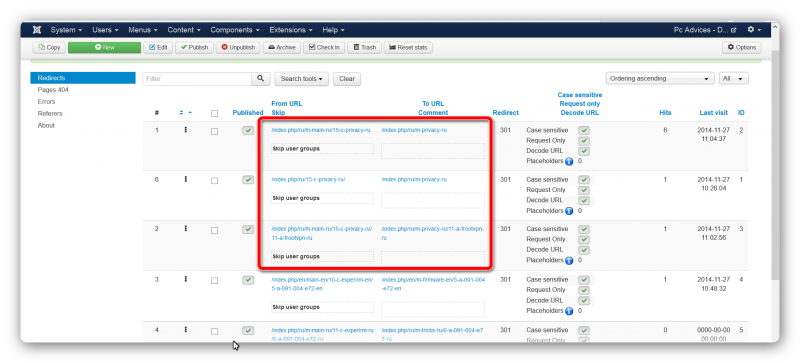Click the Check In toolbar button
Image resolution: width=800 pixels, height=363 pixels.
(x=323, y=47)
